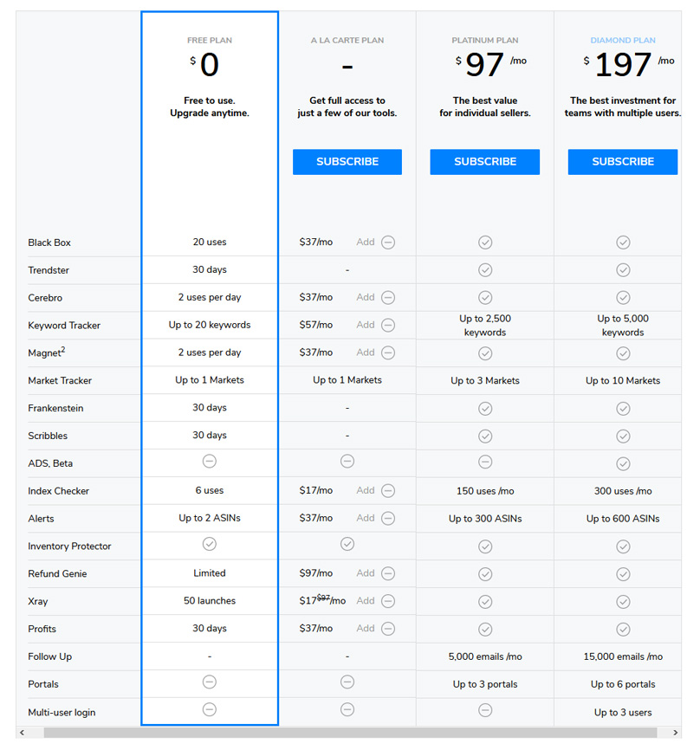Click the Add icon for Xray

tap(388, 601)
